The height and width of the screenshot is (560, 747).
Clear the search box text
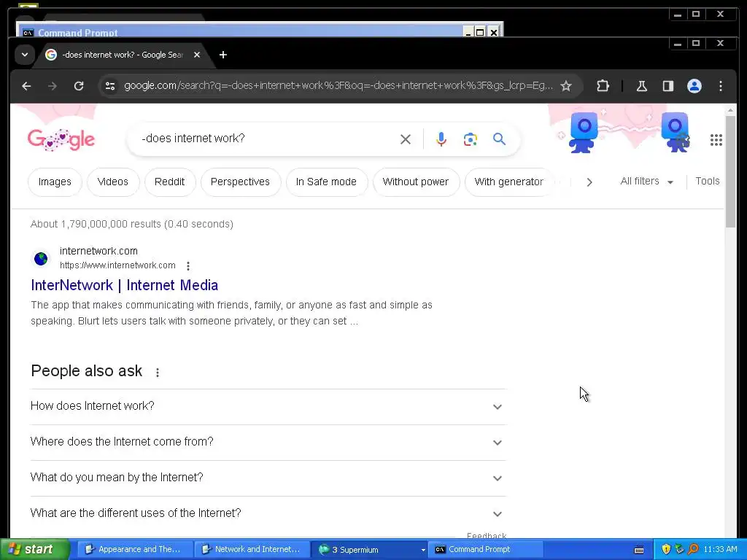tap(406, 139)
